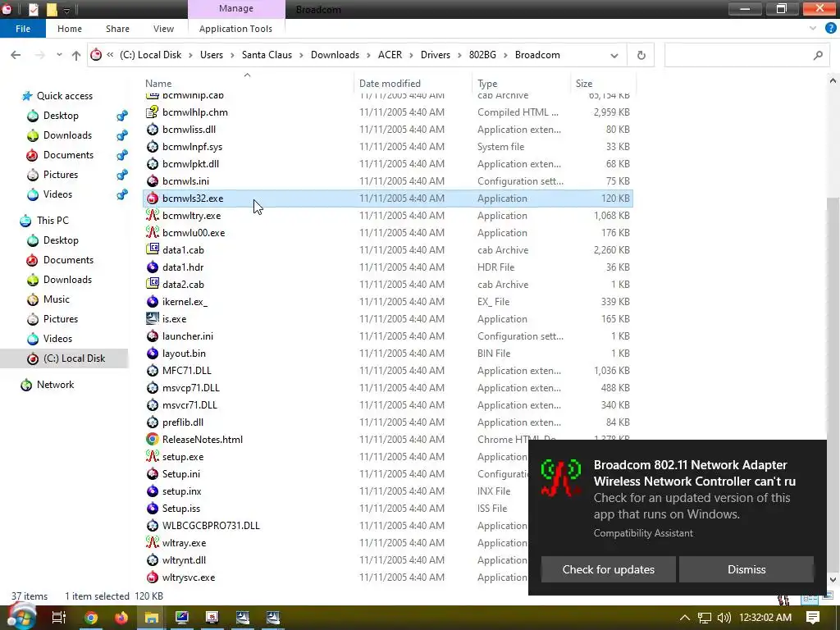Click This PC in the navigation pane
This screenshot has height=630, width=840.
52,220
